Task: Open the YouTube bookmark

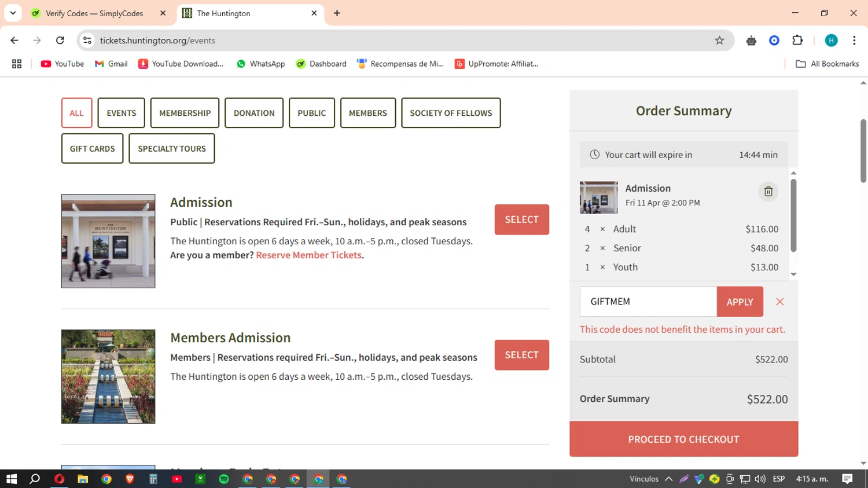Action: pyautogui.click(x=62, y=64)
